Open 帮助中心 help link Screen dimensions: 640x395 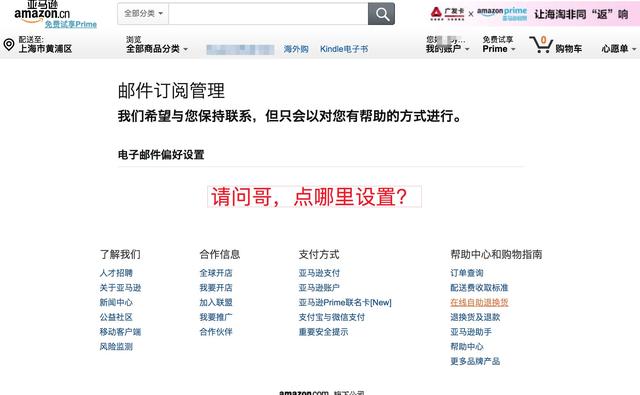pos(467,346)
